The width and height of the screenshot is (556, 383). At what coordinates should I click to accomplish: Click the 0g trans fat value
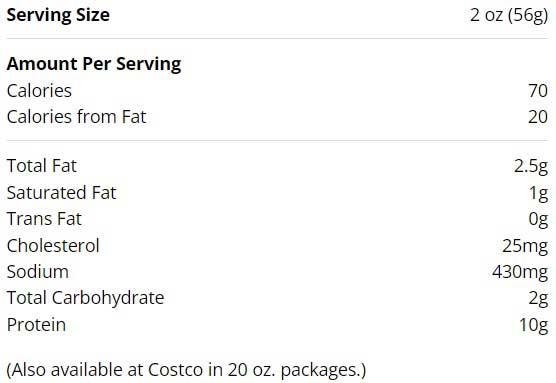(538, 219)
